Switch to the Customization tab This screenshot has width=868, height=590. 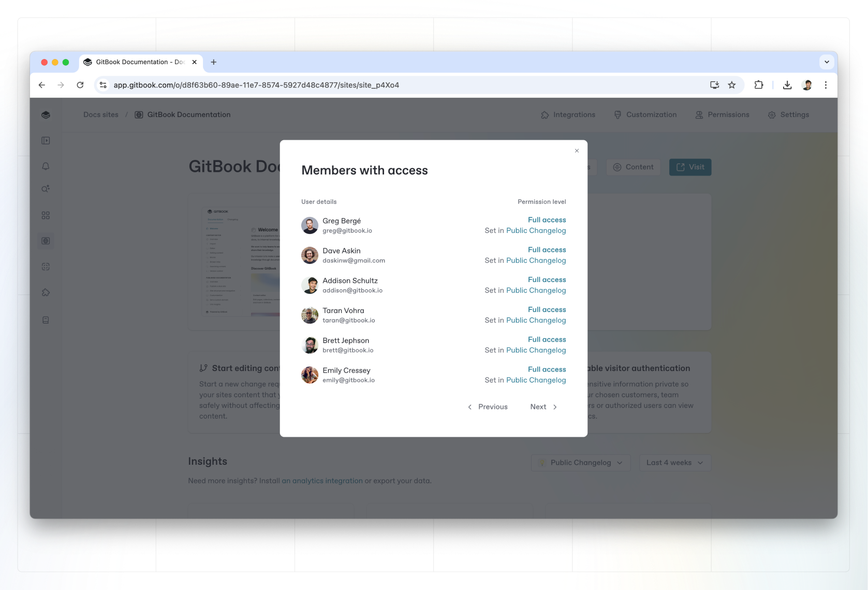(x=645, y=115)
